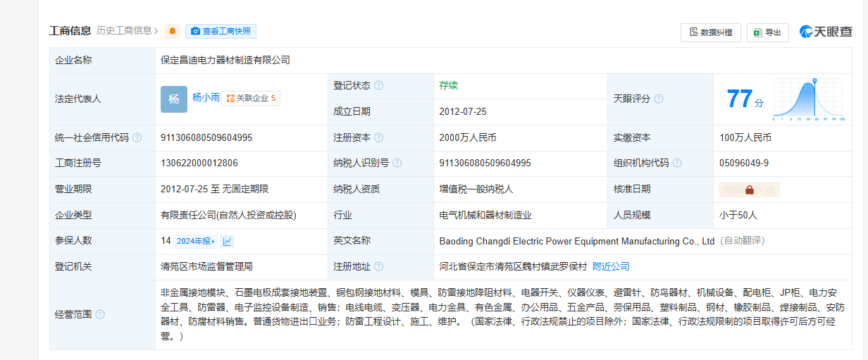
Task: Click the 天眼查 logo
Action: 826,32
